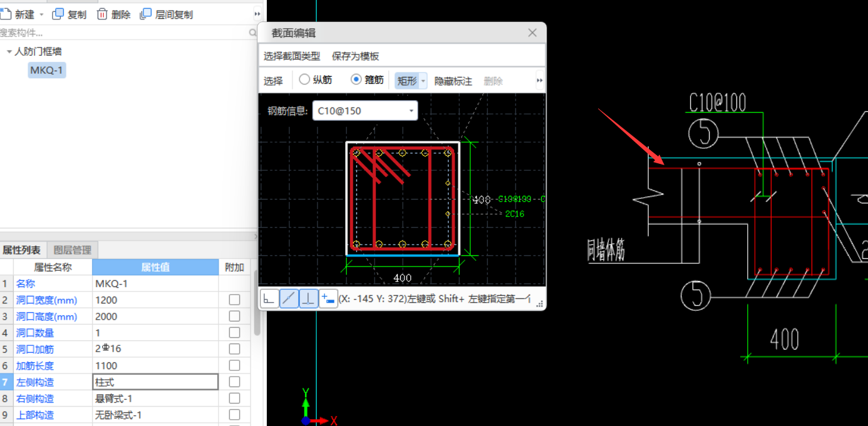Click the 洞口高度 value 2000
The width and height of the screenshot is (868, 426).
155,316
